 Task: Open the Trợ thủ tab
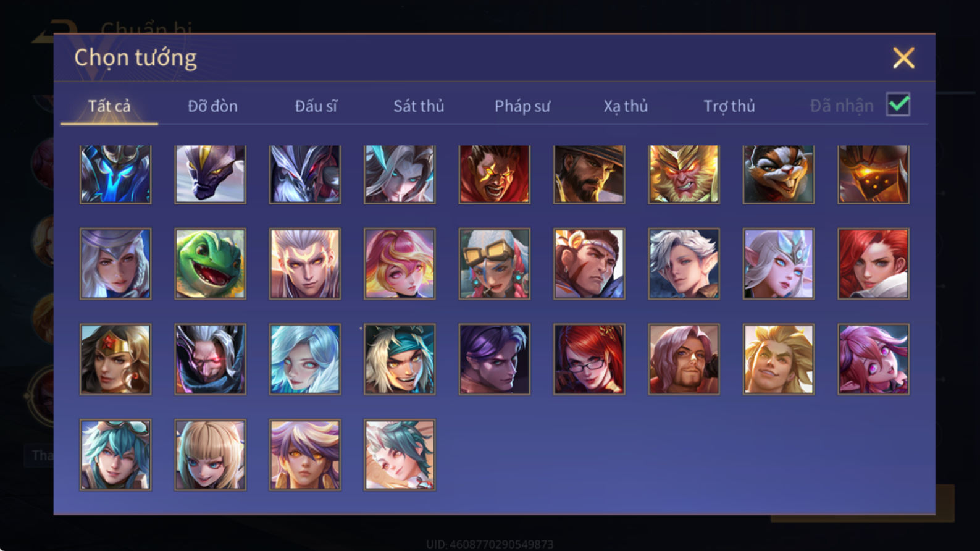pos(729,106)
